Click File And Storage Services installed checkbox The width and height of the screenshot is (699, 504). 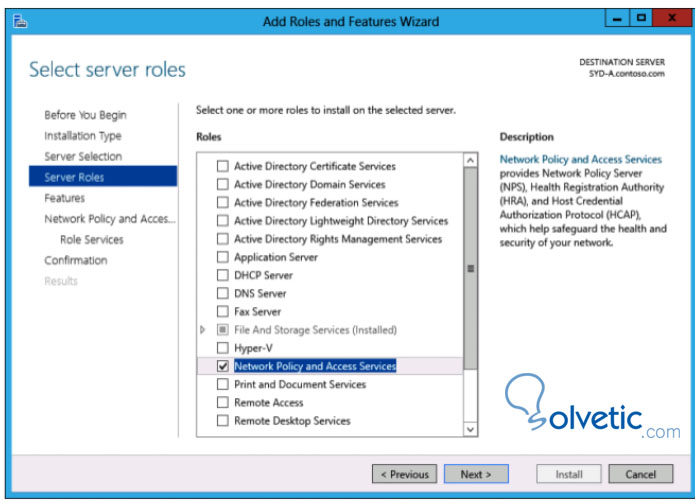pyautogui.click(x=222, y=330)
